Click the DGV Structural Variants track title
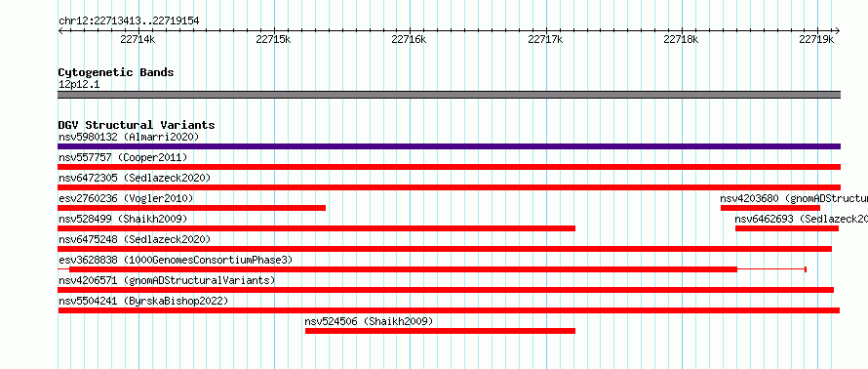 click(137, 125)
